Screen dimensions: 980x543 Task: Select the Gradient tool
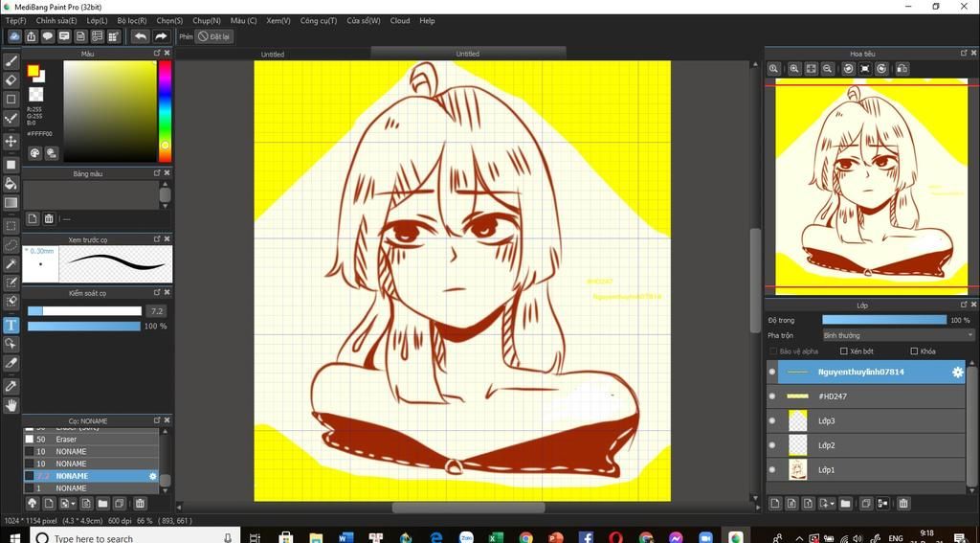pos(11,202)
